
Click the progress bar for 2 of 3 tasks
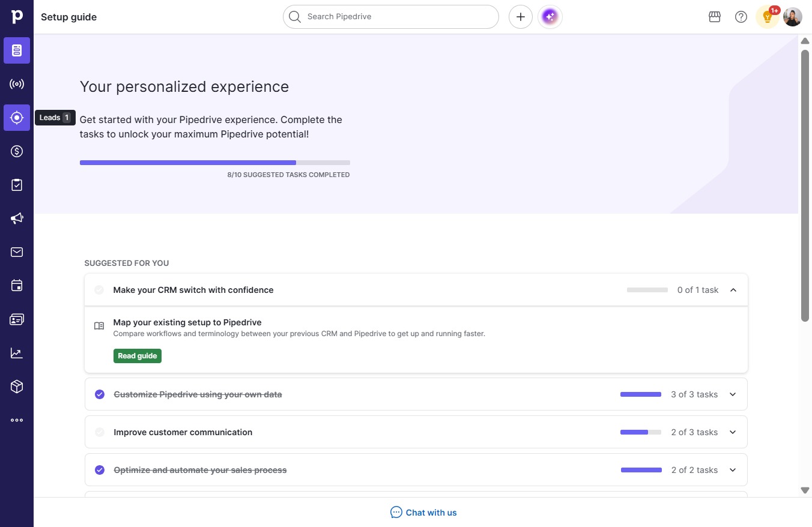[x=641, y=432]
